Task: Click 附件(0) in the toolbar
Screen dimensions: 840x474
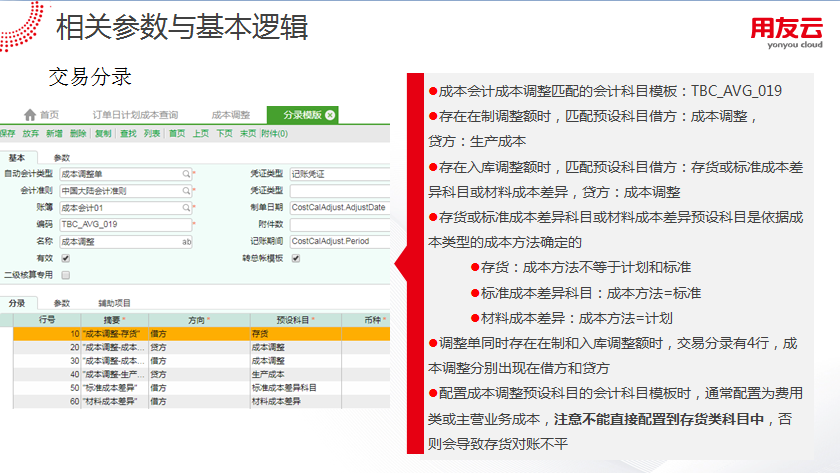Action: pyautogui.click(x=274, y=133)
